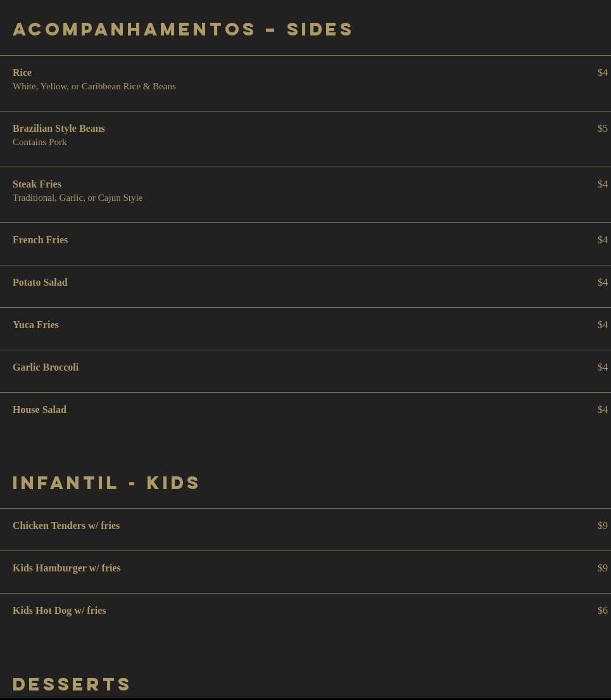Click the Steak Fries item name
Viewport: 611px width, 700px height.
37,184
